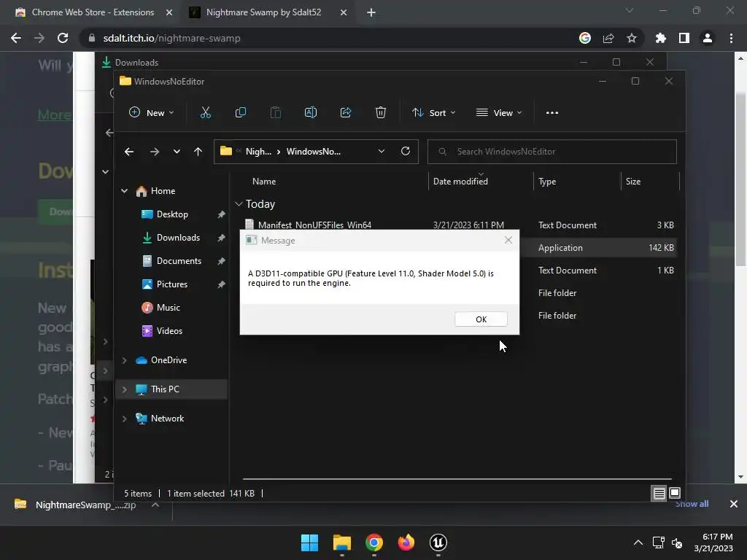Go back in File Explorer
The image size is (747, 560).
(x=128, y=152)
